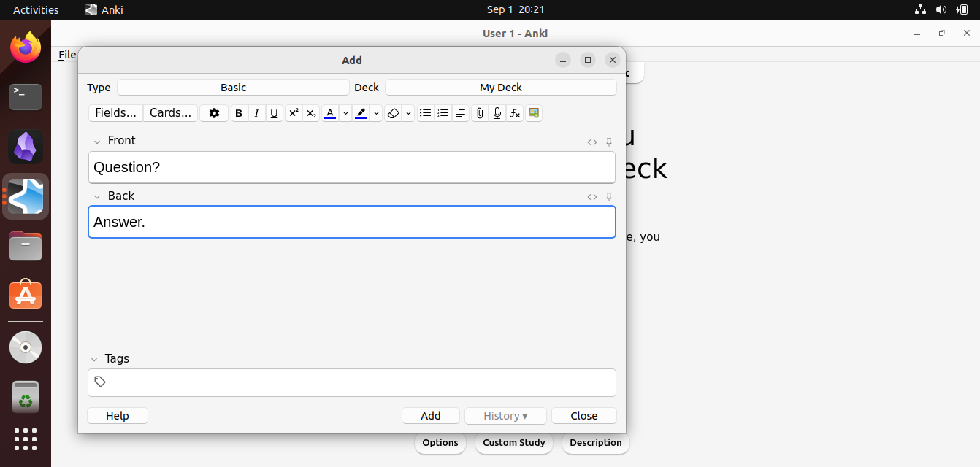Collapse the Front field section

97,141
